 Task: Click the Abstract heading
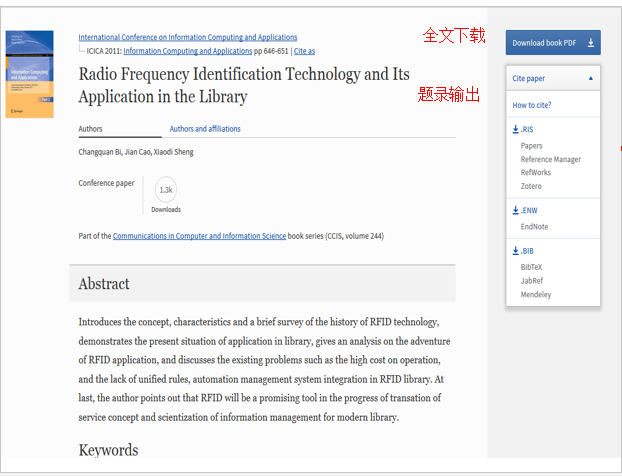[x=104, y=284]
